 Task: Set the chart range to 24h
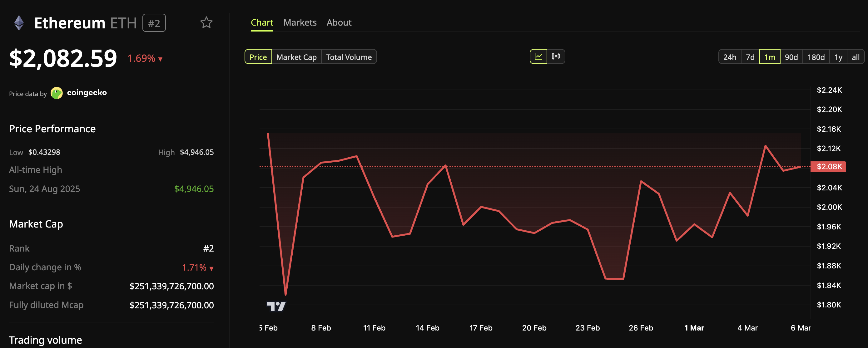coord(730,57)
